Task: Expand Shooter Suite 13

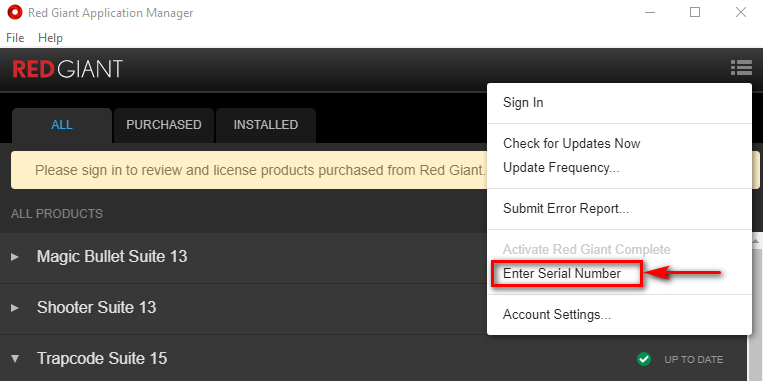Action: click(x=15, y=308)
